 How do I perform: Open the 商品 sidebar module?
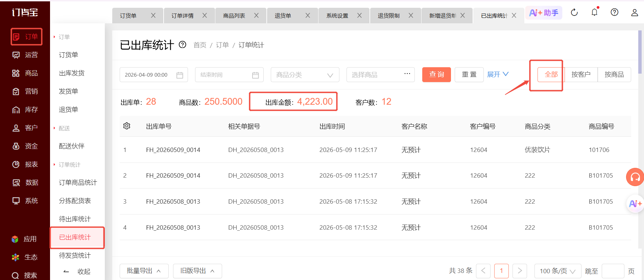coord(25,73)
